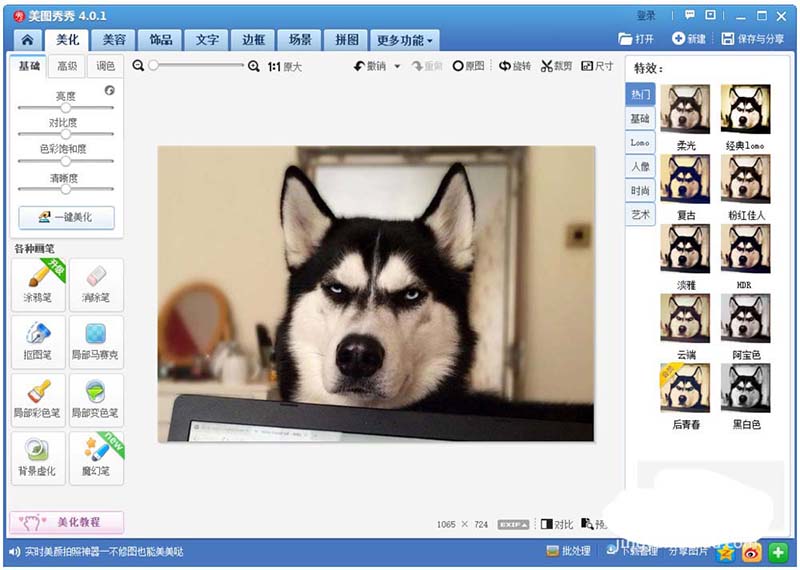This screenshot has width=800, height=570.
Task: Click the 登录 login link
Action: coord(646,16)
